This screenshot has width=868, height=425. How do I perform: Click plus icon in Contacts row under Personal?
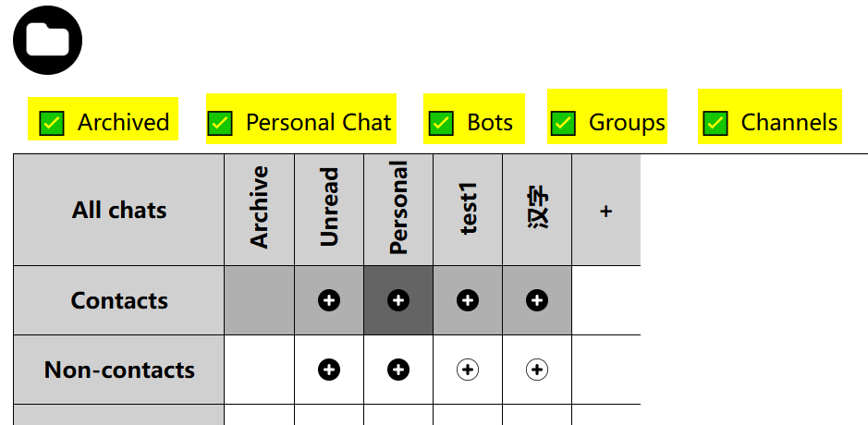click(x=398, y=300)
